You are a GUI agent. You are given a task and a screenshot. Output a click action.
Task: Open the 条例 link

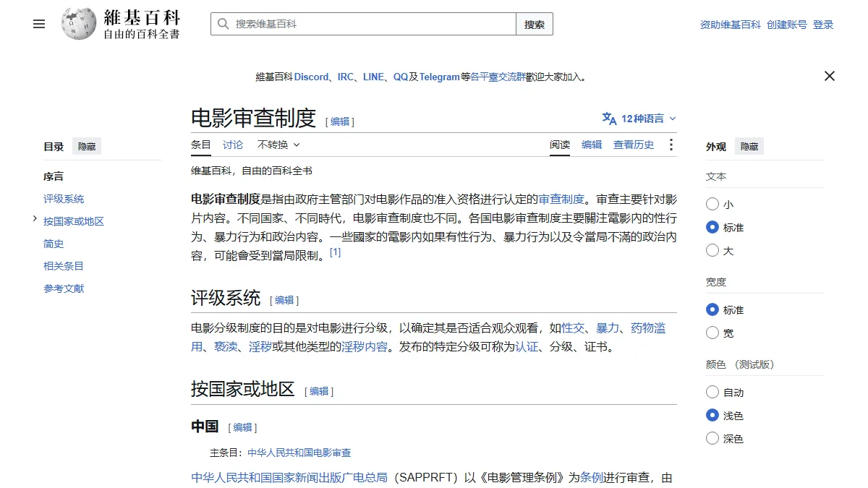(592, 478)
